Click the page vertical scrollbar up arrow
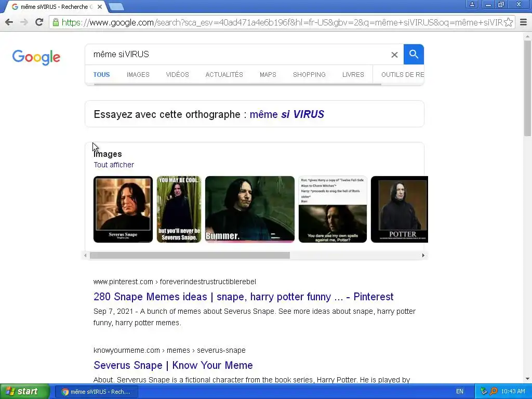Viewport: 532px width, 399px height. (527, 36)
